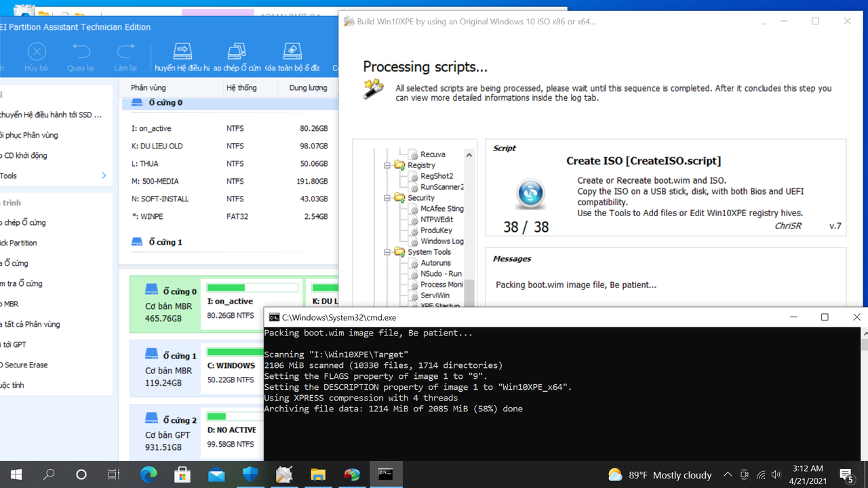Collapse the Registry tree node
Screen dimensions: 868x488
(x=388, y=165)
